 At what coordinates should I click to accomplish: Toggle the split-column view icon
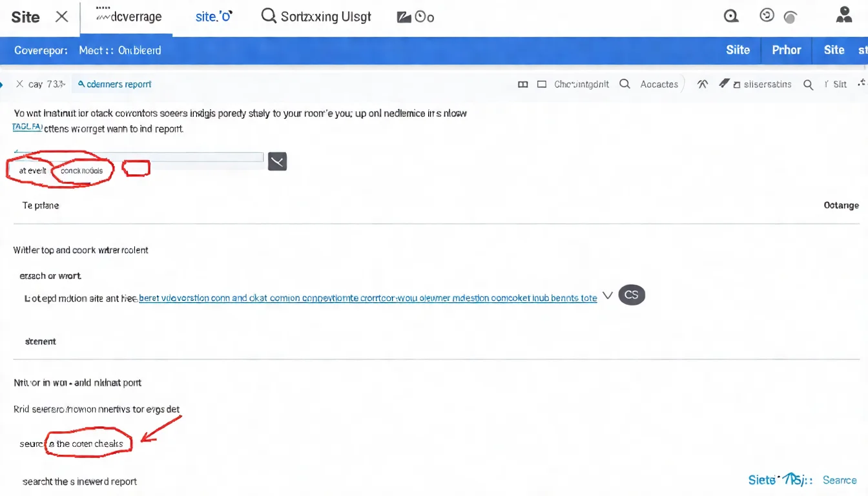[x=523, y=84]
